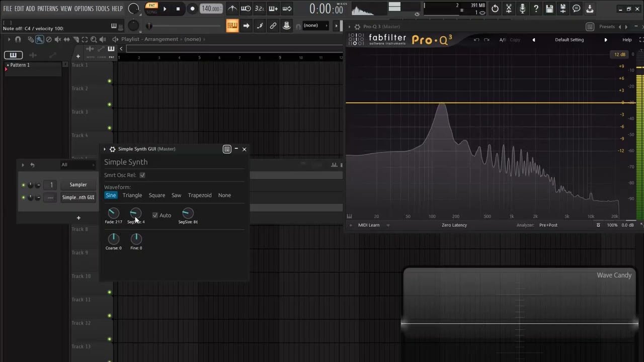Viewport: 644px width, 362px height.
Task: Open the Simple..nth GUI channel button
Action: [78, 198]
